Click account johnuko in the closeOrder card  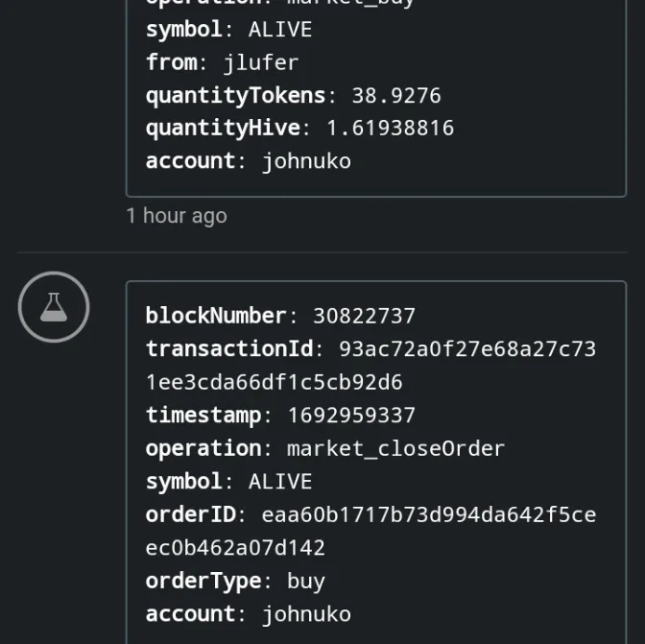click(306, 614)
